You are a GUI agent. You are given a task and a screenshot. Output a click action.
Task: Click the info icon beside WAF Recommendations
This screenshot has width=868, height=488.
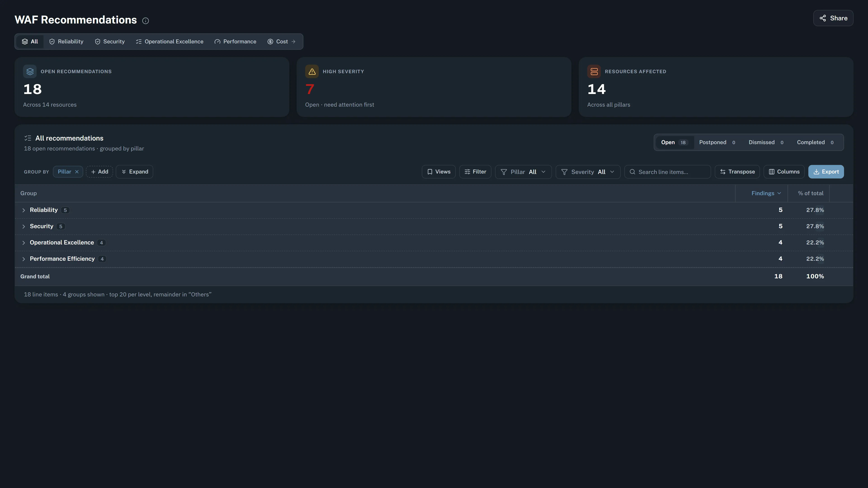coord(146,21)
